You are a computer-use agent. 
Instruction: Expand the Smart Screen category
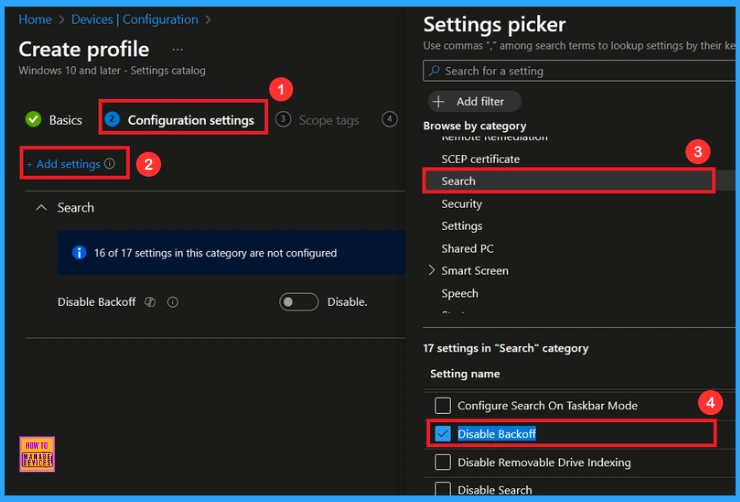pyautogui.click(x=431, y=270)
